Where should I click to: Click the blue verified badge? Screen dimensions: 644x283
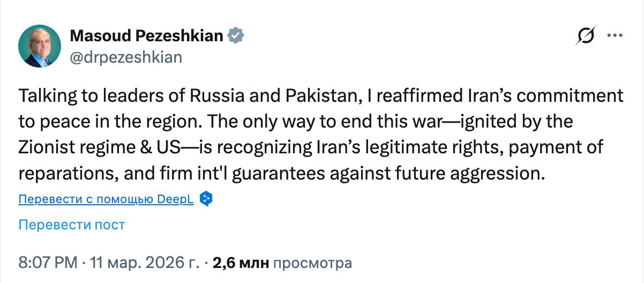coord(236,36)
